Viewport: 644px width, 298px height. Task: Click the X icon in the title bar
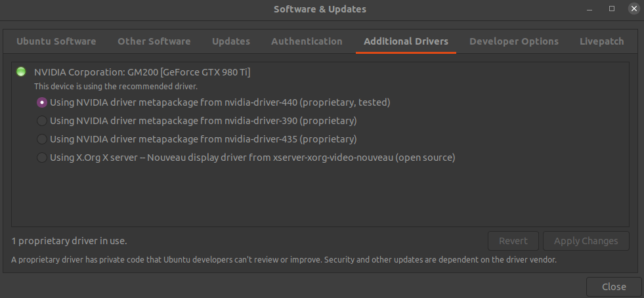[633, 9]
